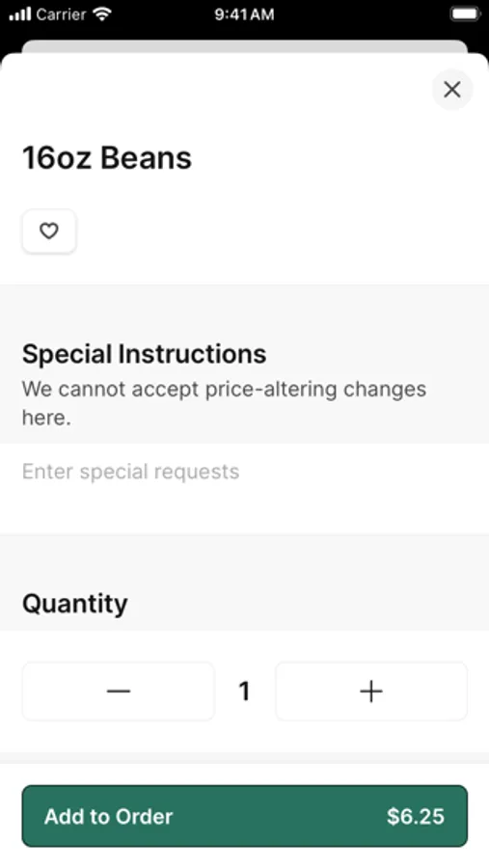This screenshot has height=868, width=489.
Task: Click the battery indicator icon
Action: tap(465, 14)
